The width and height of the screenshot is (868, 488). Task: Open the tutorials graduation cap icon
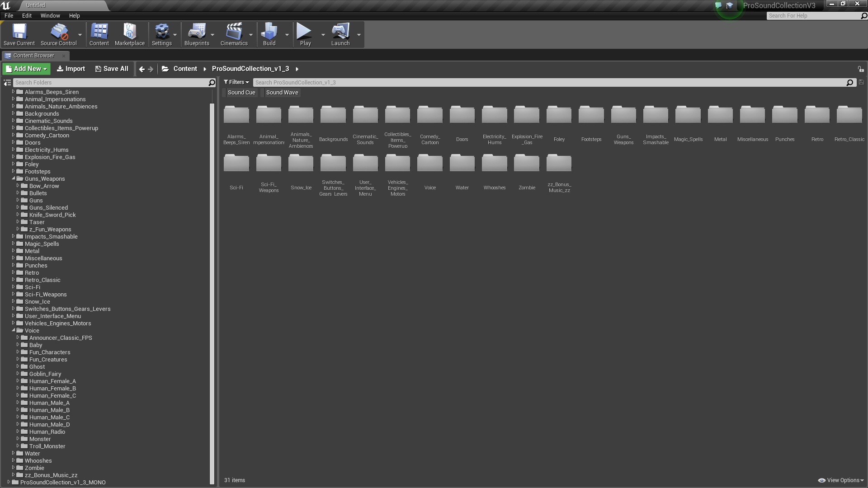tap(730, 6)
